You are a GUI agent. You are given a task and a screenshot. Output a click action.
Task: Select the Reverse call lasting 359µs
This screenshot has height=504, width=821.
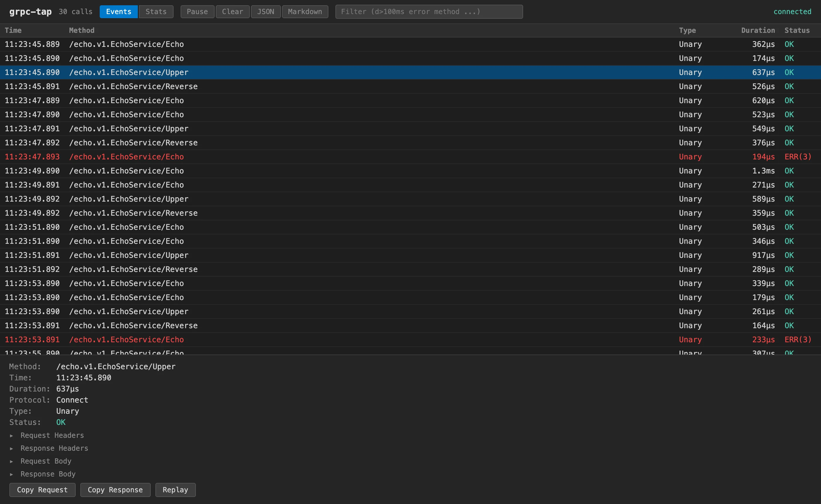pyautogui.click(x=410, y=213)
